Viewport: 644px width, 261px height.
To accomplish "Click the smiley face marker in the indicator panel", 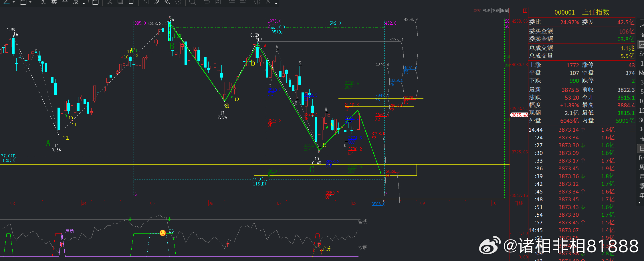I will coord(163,233).
